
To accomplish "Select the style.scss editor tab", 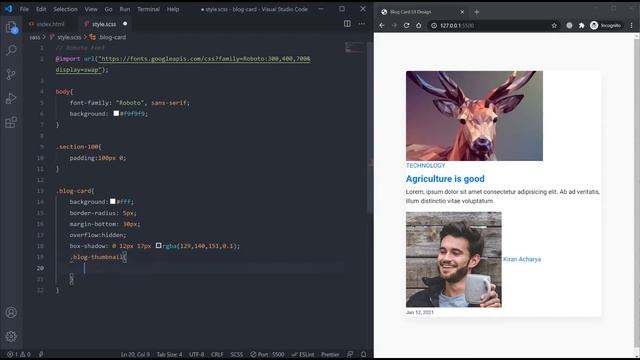I will click(x=104, y=24).
